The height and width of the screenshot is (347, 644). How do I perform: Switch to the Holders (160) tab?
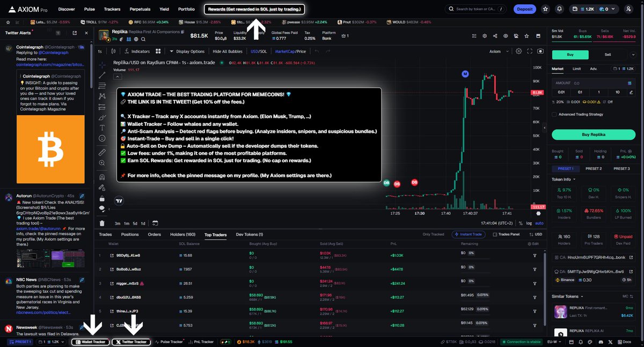183,234
